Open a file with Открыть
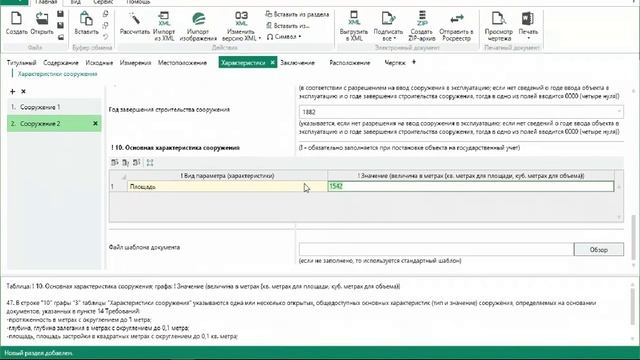 (42, 23)
